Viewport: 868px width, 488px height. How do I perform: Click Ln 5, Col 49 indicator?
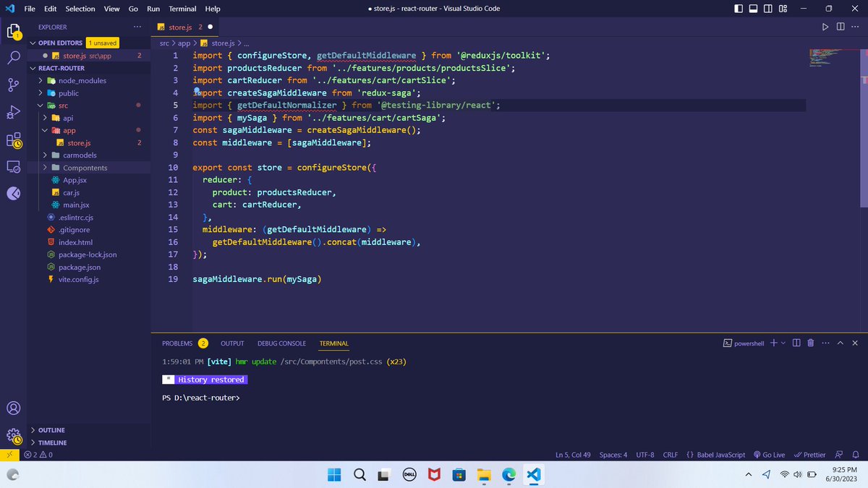coord(573,455)
